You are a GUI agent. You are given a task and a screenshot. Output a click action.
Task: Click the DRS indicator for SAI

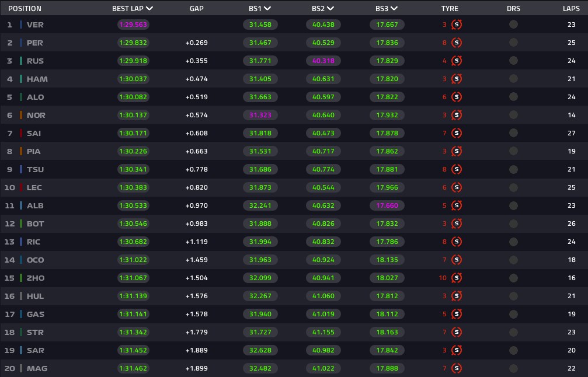point(513,133)
